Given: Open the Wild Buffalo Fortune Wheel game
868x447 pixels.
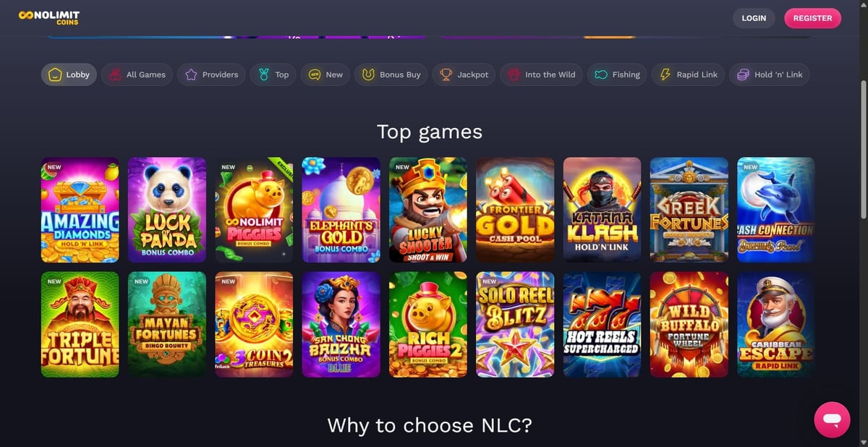Looking at the screenshot, I should click(x=689, y=325).
